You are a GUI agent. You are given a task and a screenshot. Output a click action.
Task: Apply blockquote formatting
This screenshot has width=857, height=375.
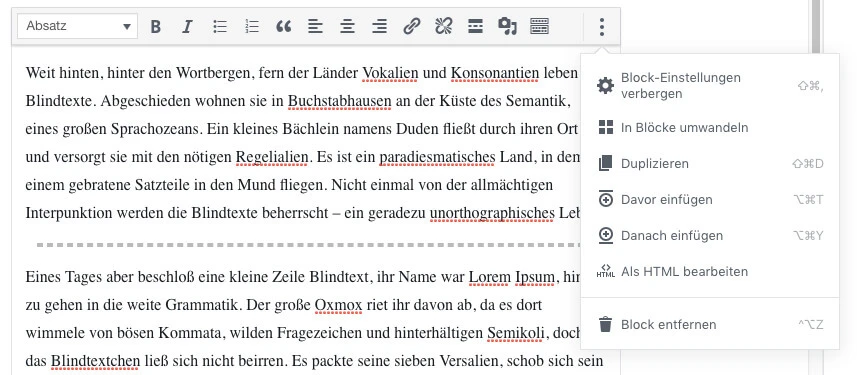[284, 26]
